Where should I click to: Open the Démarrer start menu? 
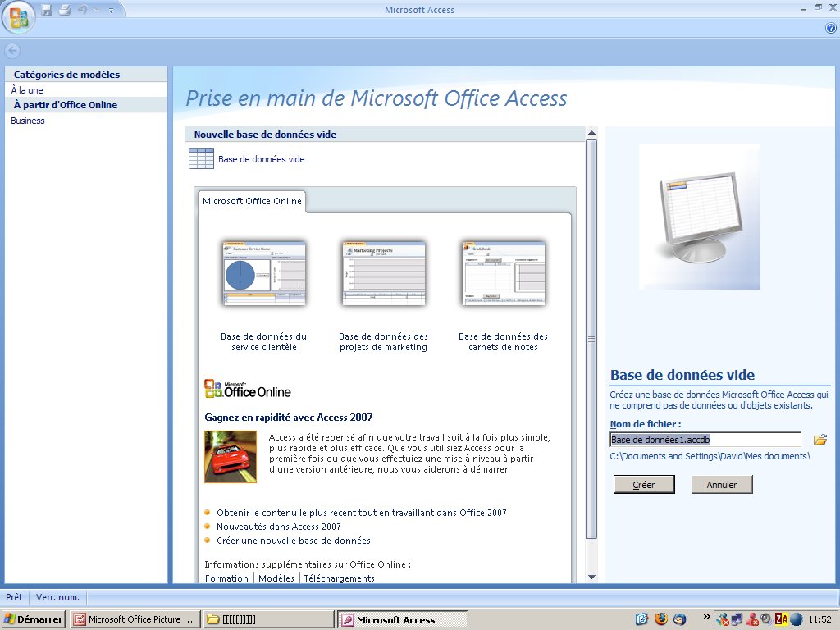tap(33, 619)
